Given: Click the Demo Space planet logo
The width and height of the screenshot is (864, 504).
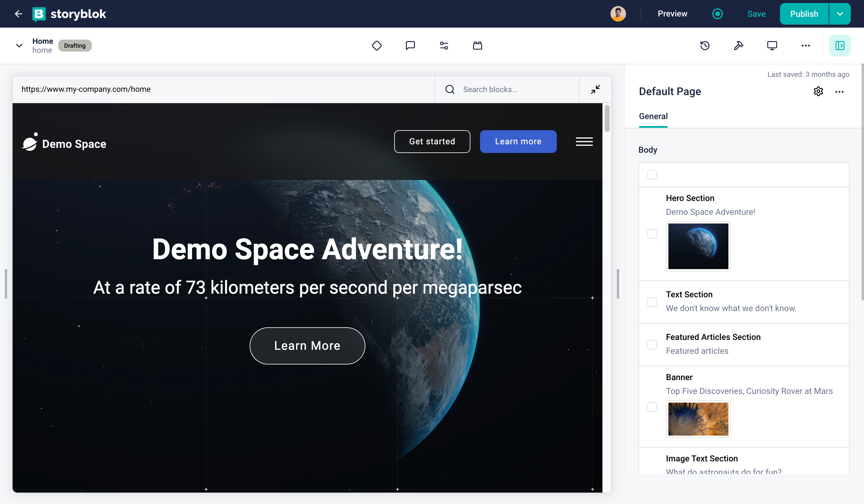Looking at the screenshot, I should [x=64, y=142].
